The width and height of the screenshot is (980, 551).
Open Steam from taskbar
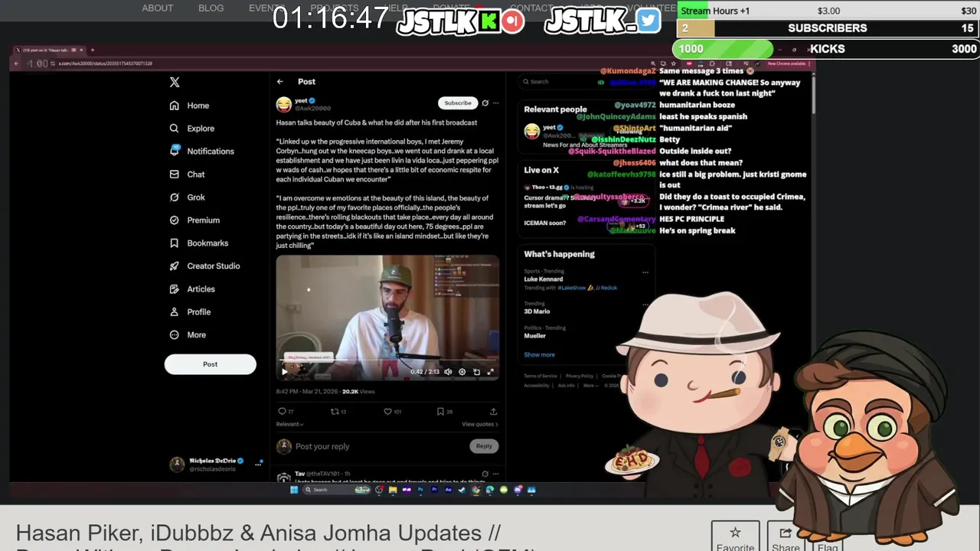[x=461, y=490]
